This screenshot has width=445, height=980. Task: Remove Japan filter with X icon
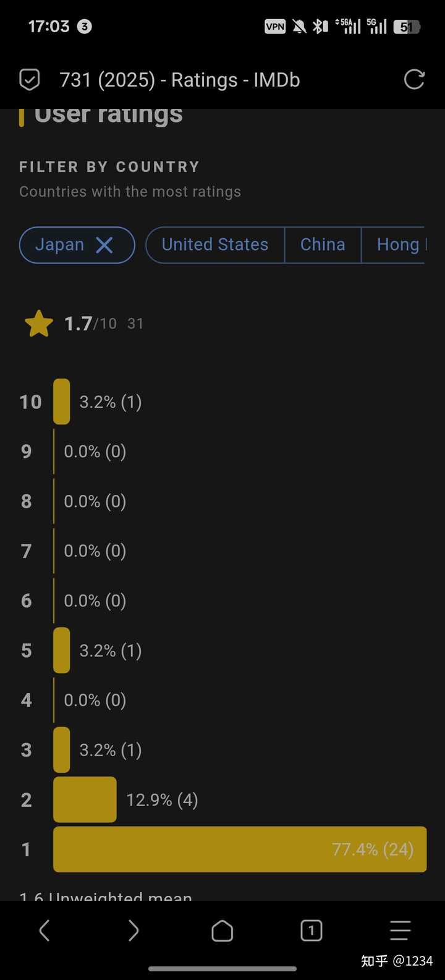pos(104,245)
